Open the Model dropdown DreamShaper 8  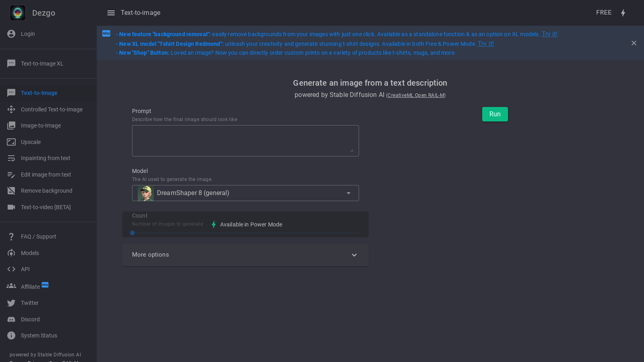tap(246, 193)
